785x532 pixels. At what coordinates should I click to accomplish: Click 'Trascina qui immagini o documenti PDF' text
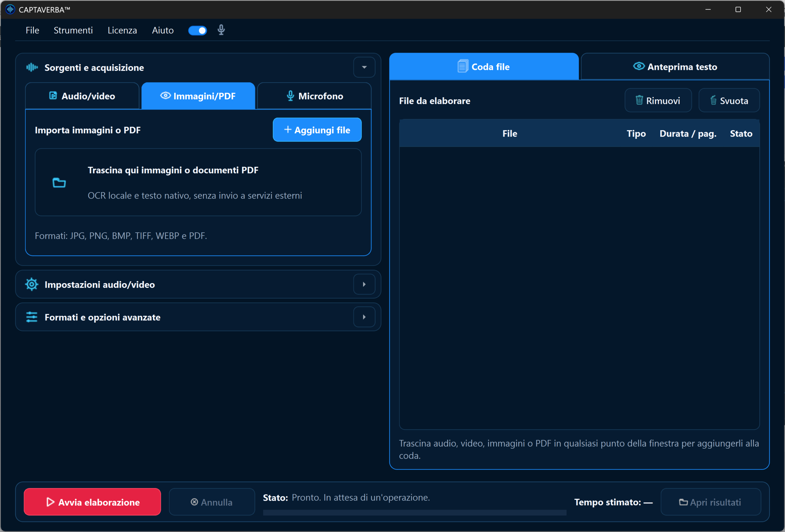173,170
